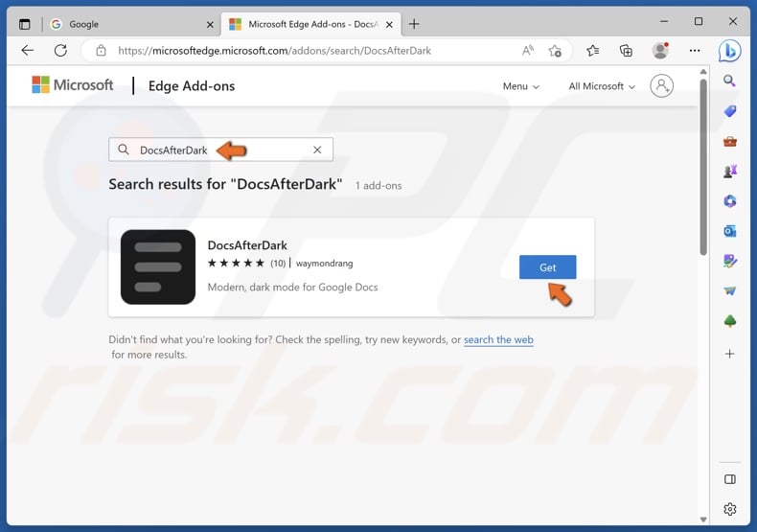Open Read aloud in address bar

tap(528, 50)
